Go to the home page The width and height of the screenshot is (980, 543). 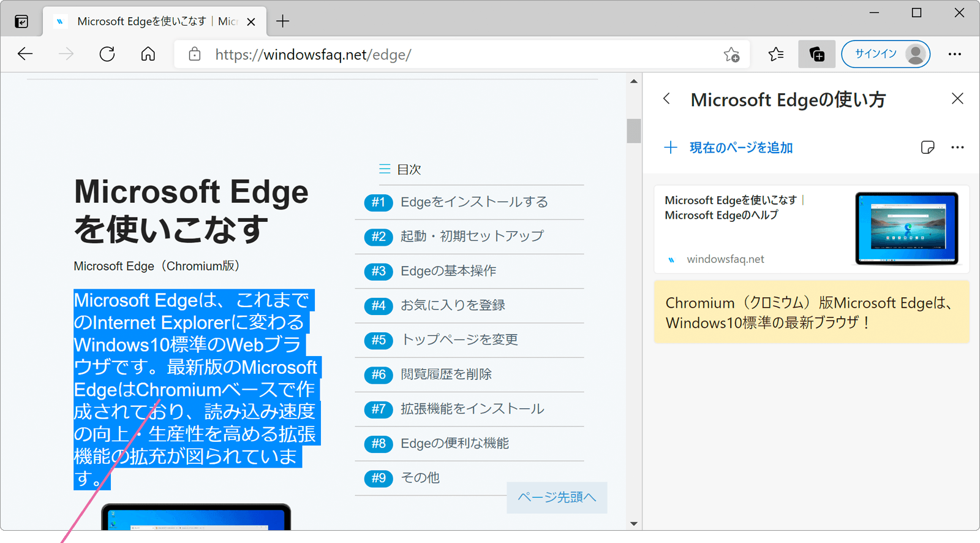148,54
